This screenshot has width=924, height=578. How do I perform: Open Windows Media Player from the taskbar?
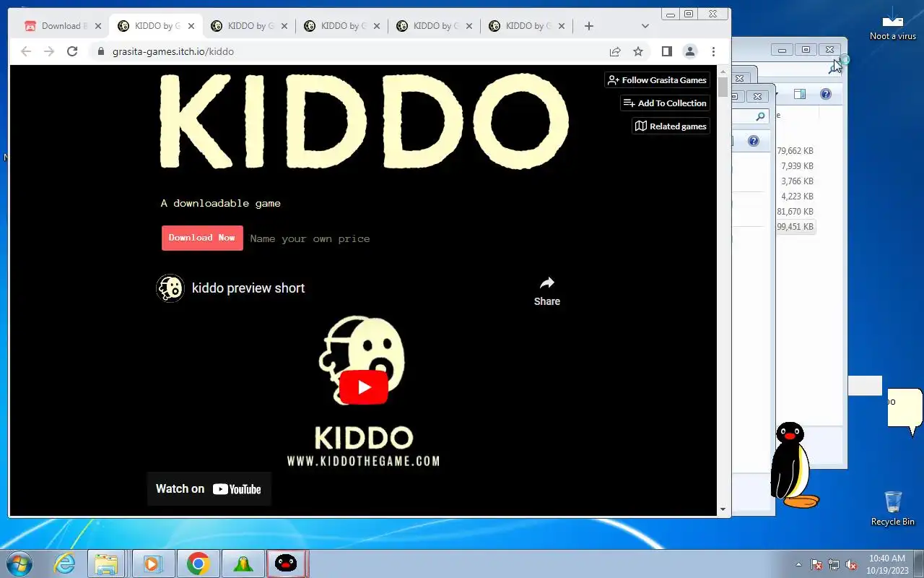point(152,564)
